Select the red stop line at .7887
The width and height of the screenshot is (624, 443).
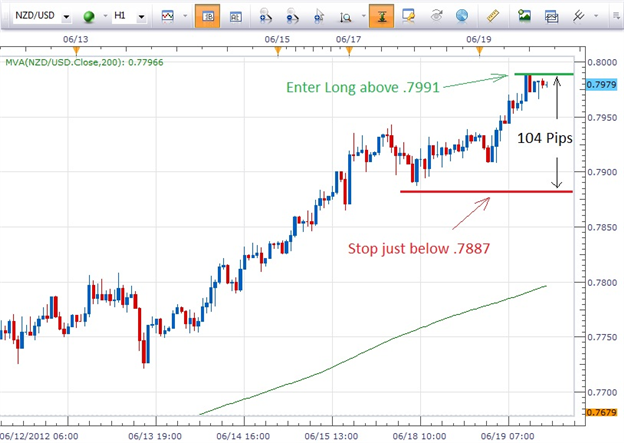tap(486, 192)
